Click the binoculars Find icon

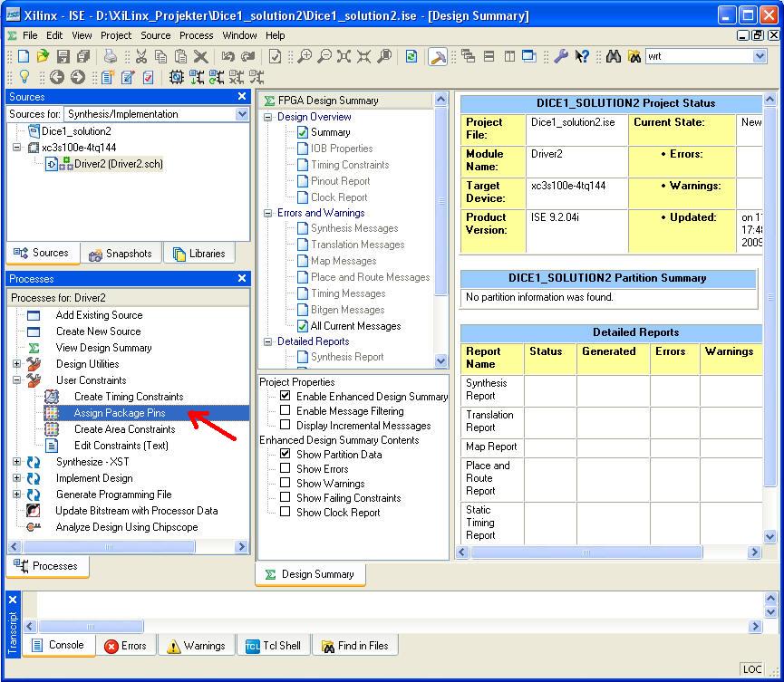click(614, 56)
